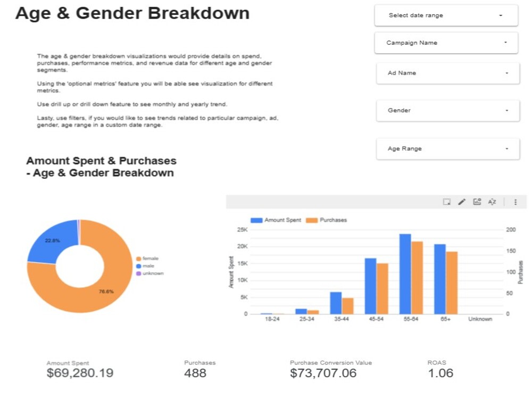Click the $69,280.19 Amount Spent value
This screenshot has width=532, height=399.
pyautogui.click(x=80, y=373)
